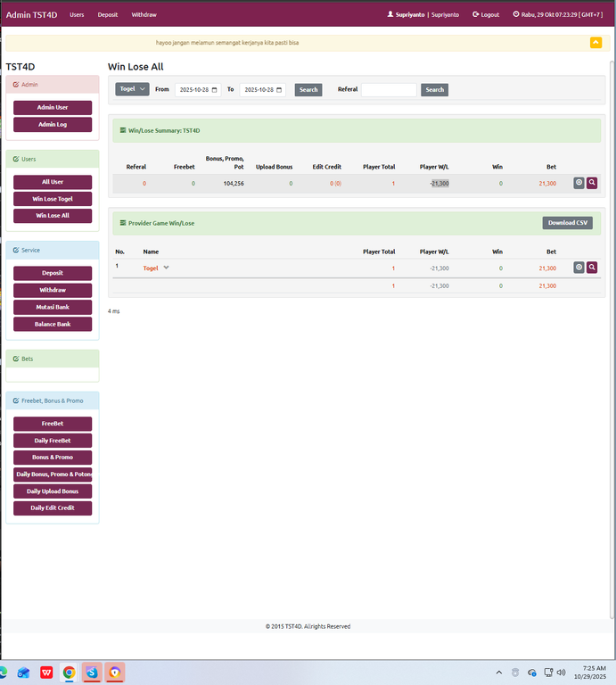The height and width of the screenshot is (685, 616).
Task: Open All User page
Action: click(53, 182)
